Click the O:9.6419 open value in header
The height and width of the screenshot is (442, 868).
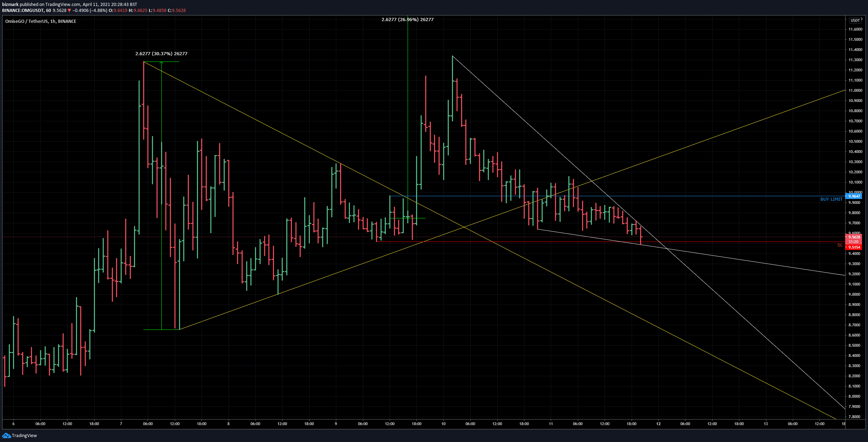click(x=118, y=11)
